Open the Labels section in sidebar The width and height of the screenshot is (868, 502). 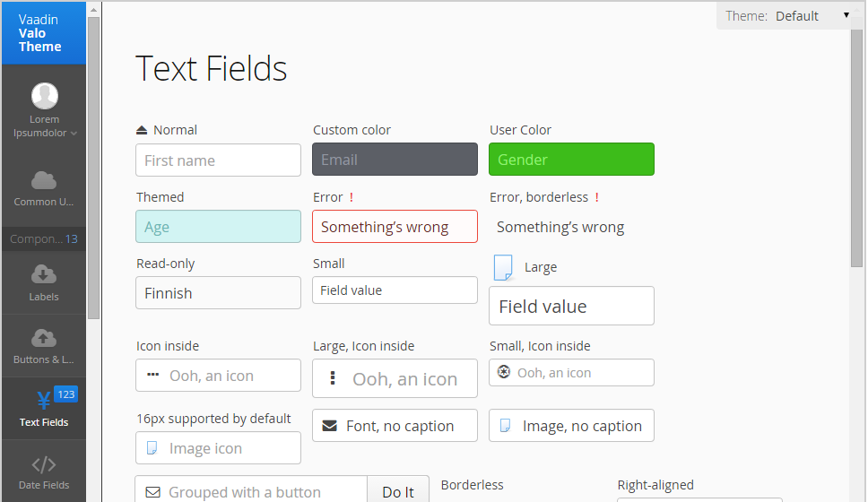coord(44,282)
